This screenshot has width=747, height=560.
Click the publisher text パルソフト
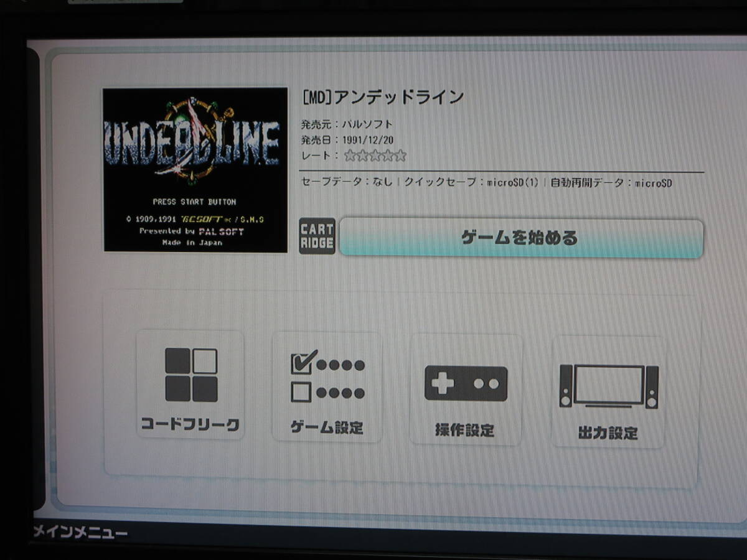click(x=367, y=124)
